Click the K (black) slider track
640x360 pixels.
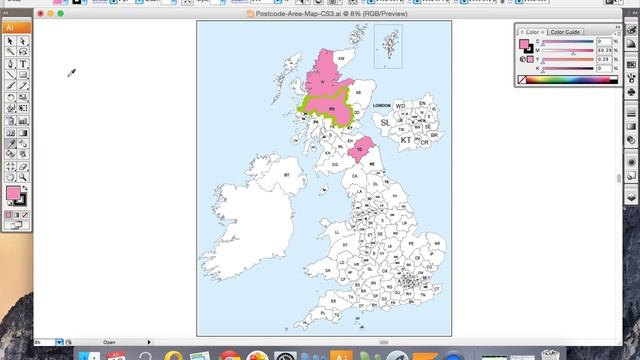[568, 69]
